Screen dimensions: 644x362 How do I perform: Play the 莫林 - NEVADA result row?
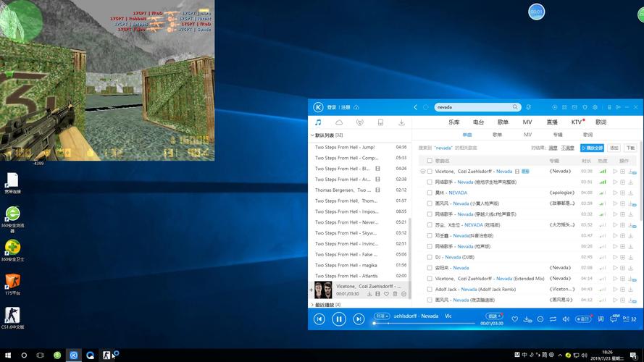point(615,193)
